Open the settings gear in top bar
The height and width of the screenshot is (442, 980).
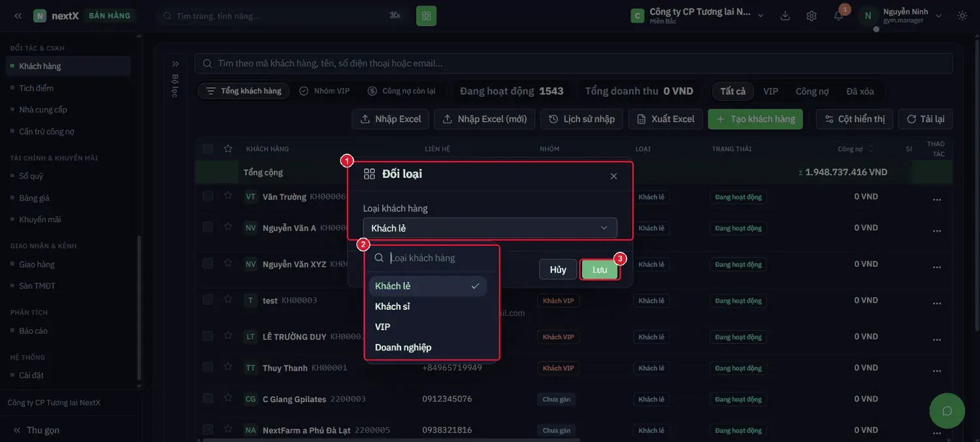pyautogui.click(x=811, y=16)
